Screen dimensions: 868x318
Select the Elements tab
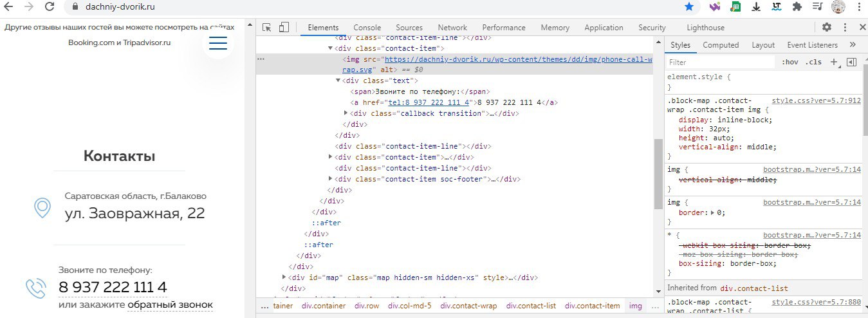click(323, 28)
